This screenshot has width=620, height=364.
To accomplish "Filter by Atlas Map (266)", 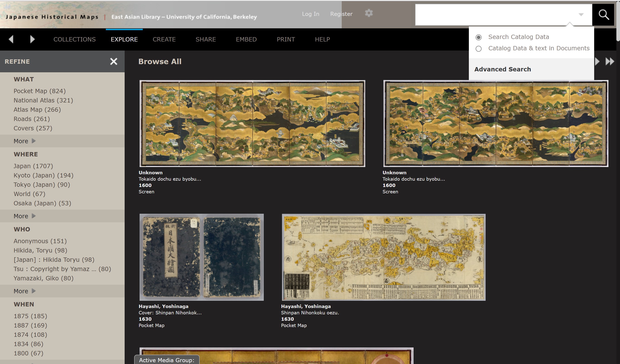I will pos(37,110).
